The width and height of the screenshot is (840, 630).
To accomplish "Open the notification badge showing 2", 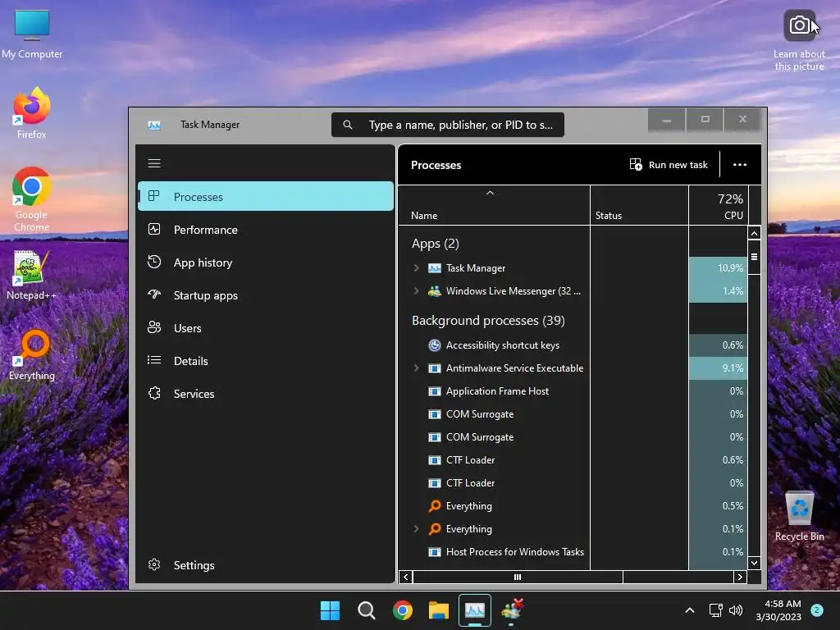I will 817,609.
